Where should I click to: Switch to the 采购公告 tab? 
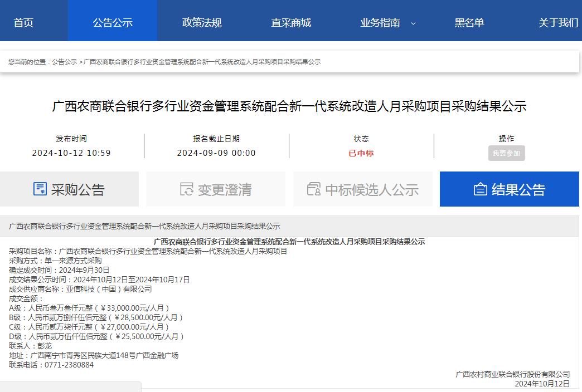[x=70, y=189]
